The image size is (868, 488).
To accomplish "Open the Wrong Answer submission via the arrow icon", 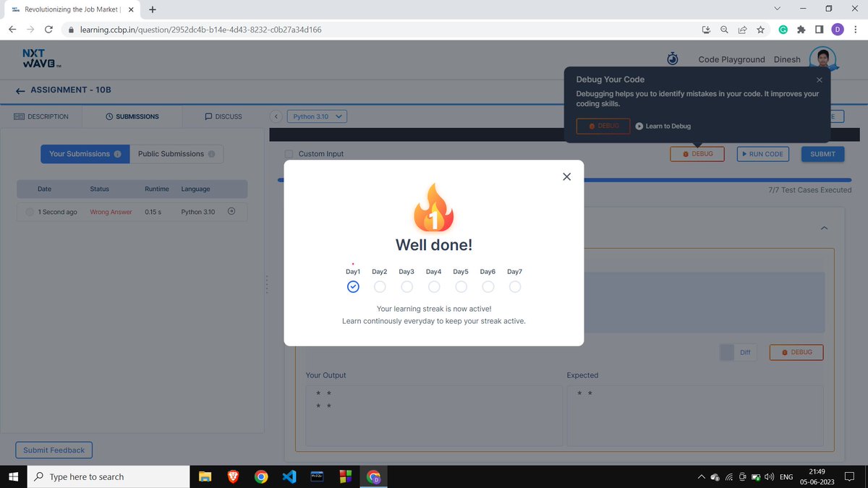I will pos(231,212).
